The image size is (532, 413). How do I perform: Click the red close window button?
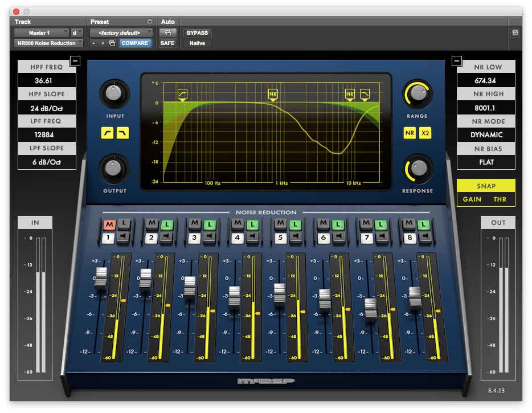point(16,11)
